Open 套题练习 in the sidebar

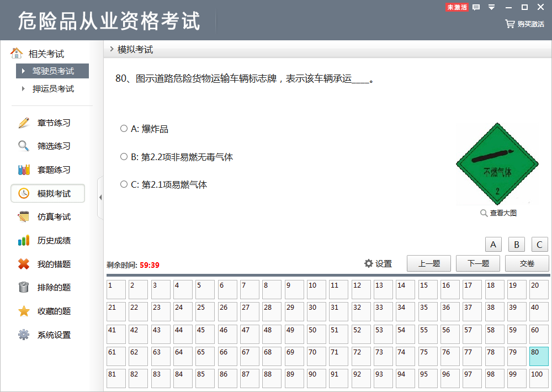click(x=47, y=169)
